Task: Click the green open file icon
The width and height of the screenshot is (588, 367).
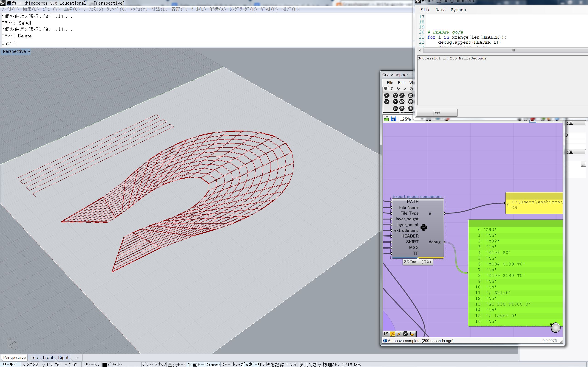Action: pyautogui.click(x=386, y=119)
